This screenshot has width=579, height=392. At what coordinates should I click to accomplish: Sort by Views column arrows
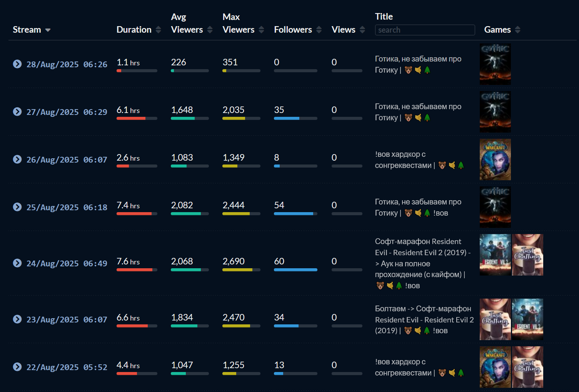pyautogui.click(x=362, y=30)
